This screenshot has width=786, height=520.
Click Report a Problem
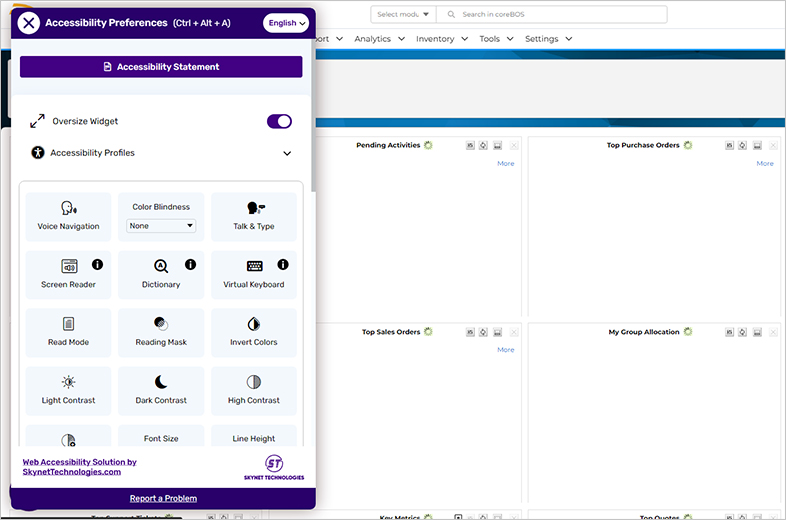click(x=163, y=498)
